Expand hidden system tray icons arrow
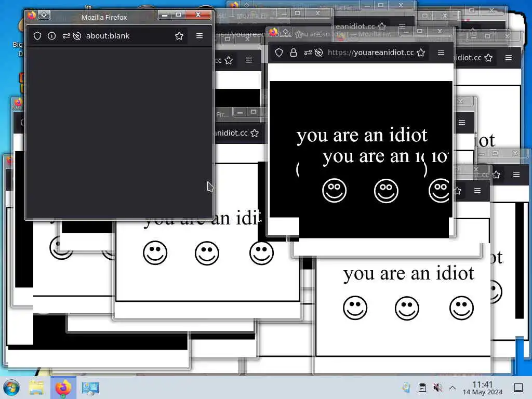This screenshot has height=399, width=532. 453,388
